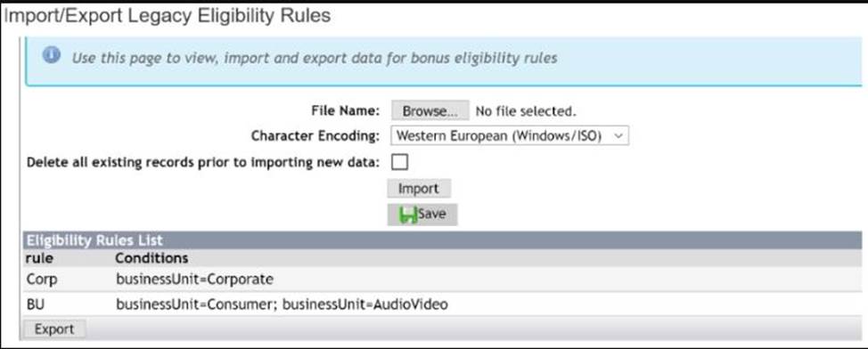Click the No file selected text

(526, 111)
